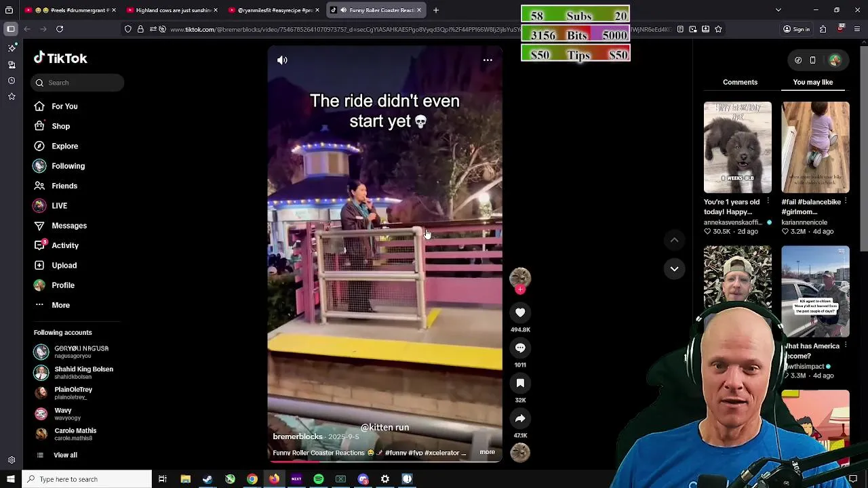Click the video progress bar
Image resolution: width=868 pixels, height=488 pixels.
click(x=384, y=462)
